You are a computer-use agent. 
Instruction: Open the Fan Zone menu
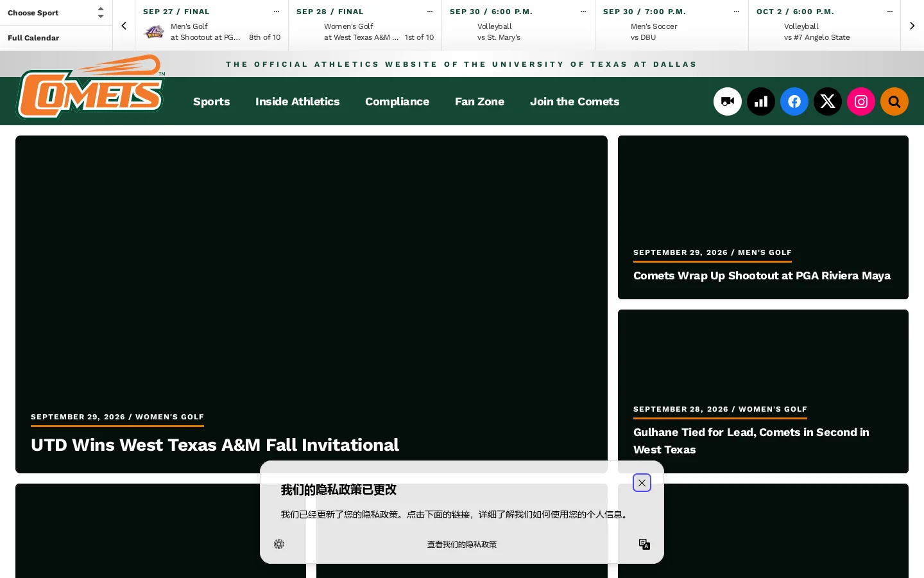pyautogui.click(x=479, y=101)
